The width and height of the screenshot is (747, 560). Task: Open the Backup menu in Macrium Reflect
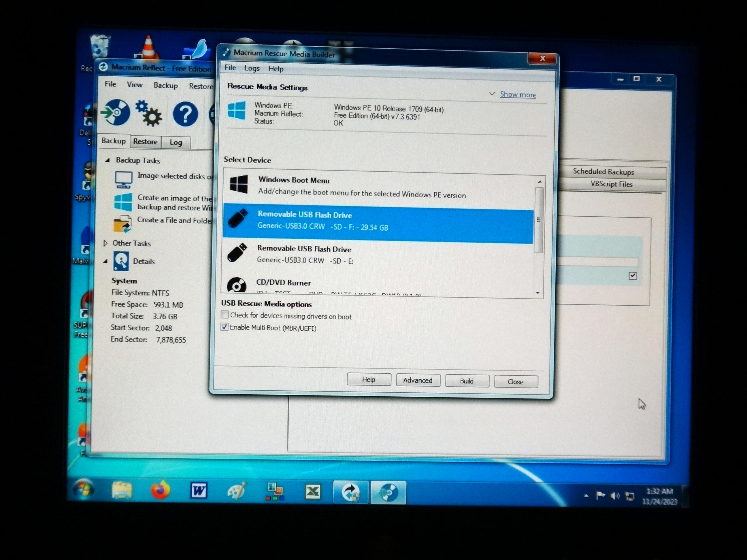pyautogui.click(x=165, y=85)
